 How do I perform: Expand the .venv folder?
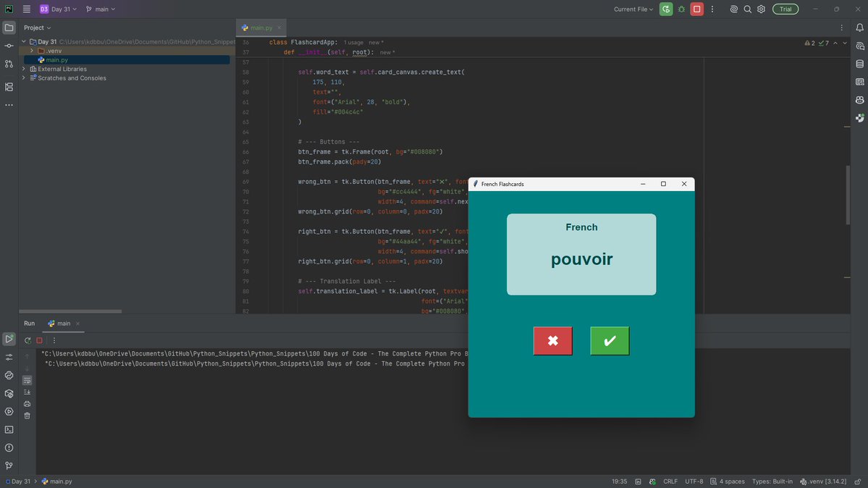pyautogui.click(x=32, y=51)
